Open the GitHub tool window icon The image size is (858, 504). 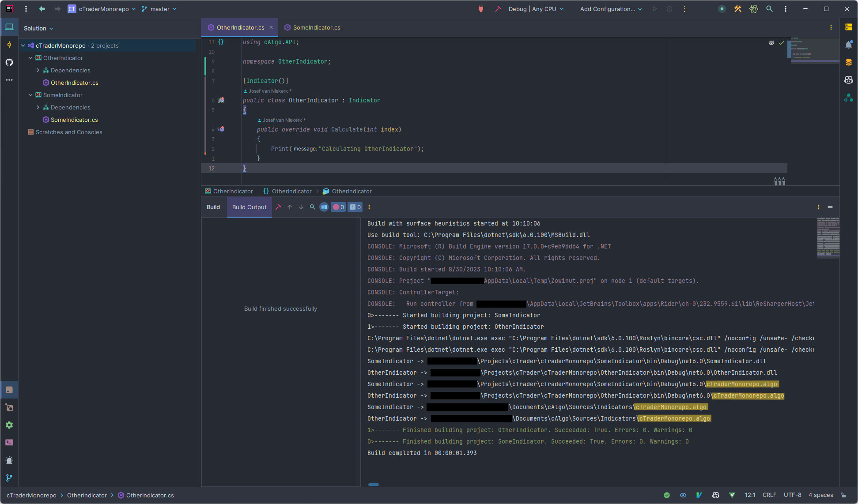click(x=9, y=62)
